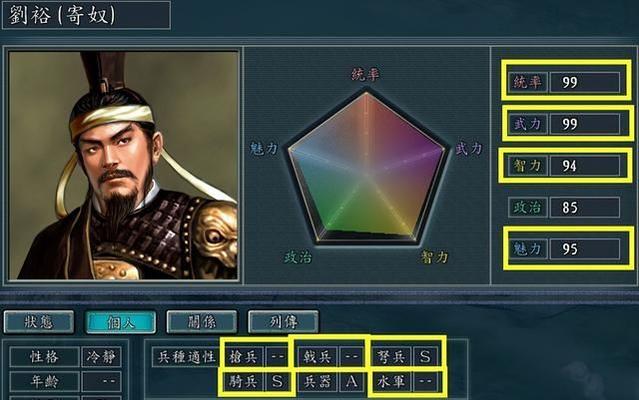Open the 列傳 biography tab

(x=283, y=322)
